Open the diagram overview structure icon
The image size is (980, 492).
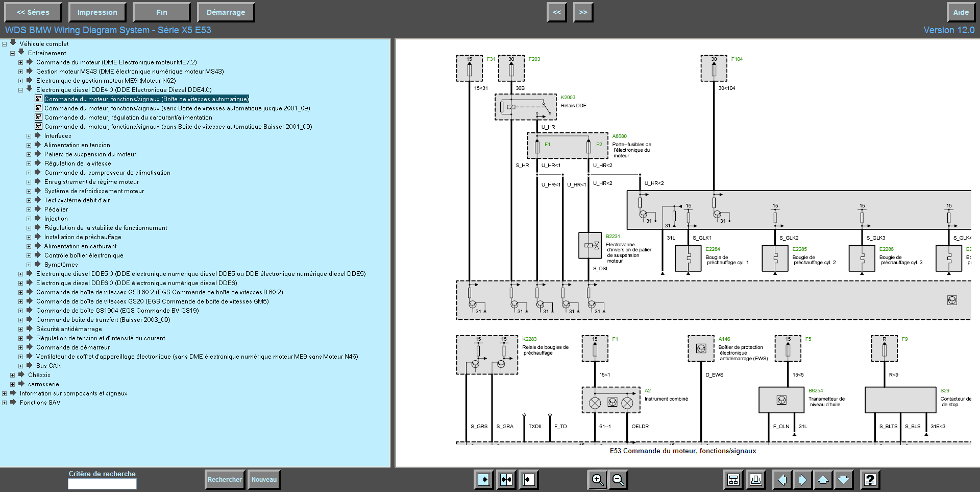(733, 480)
